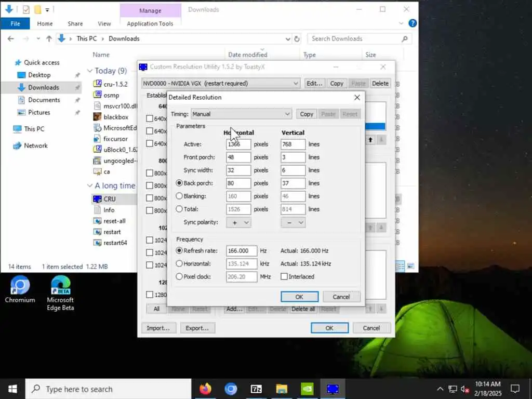Click the Import... button in CRU
532x399 pixels.
[158, 328]
